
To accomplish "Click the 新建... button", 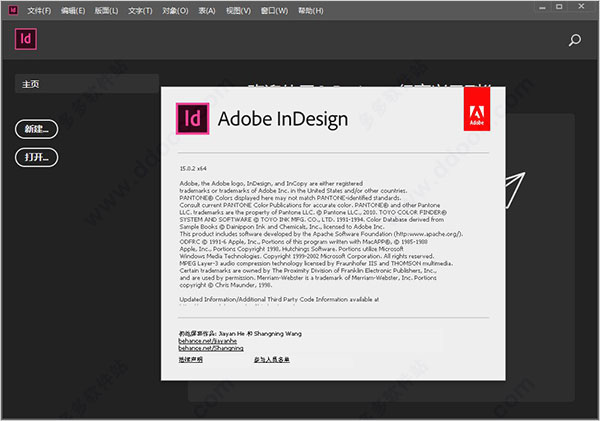I will [x=36, y=129].
